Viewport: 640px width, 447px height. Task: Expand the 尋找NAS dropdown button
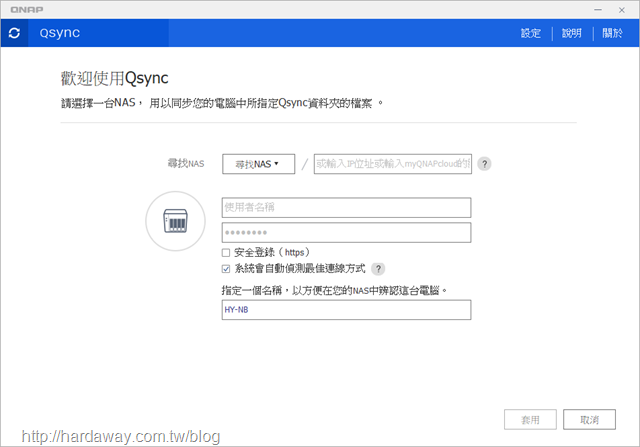[x=258, y=164]
